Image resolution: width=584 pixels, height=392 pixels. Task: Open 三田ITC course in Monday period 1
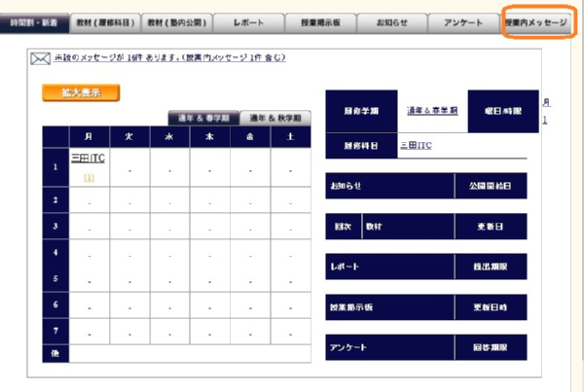89,158
